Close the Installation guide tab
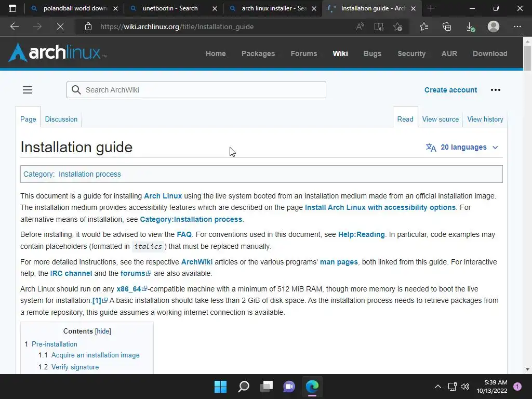Viewport: 532px width, 399px height. tap(413, 8)
